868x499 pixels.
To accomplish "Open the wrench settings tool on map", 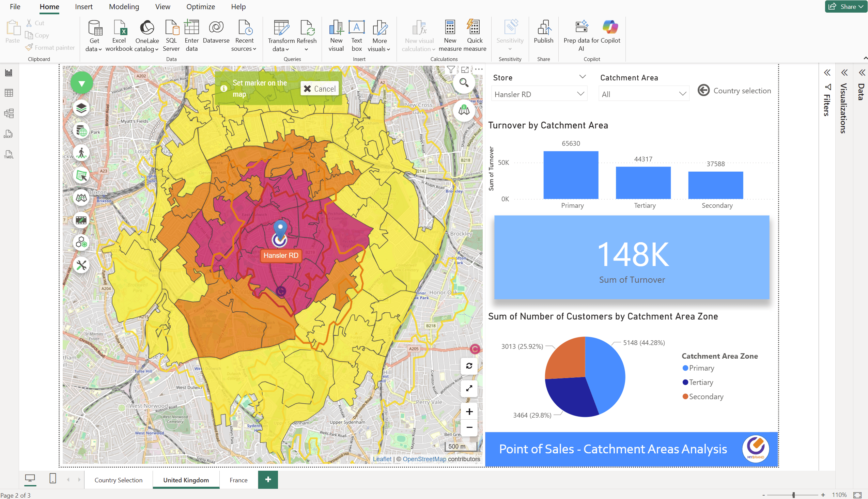I will pos(81,265).
